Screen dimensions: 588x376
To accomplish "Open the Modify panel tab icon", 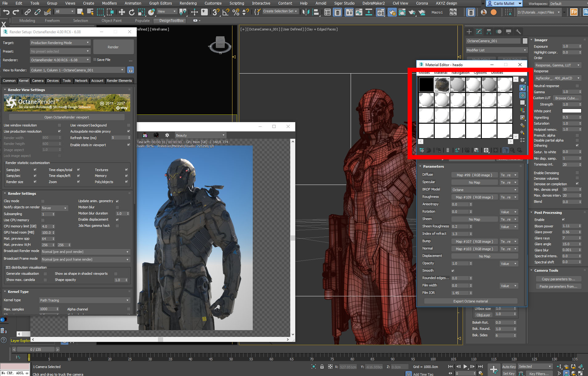I will coord(479,32).
